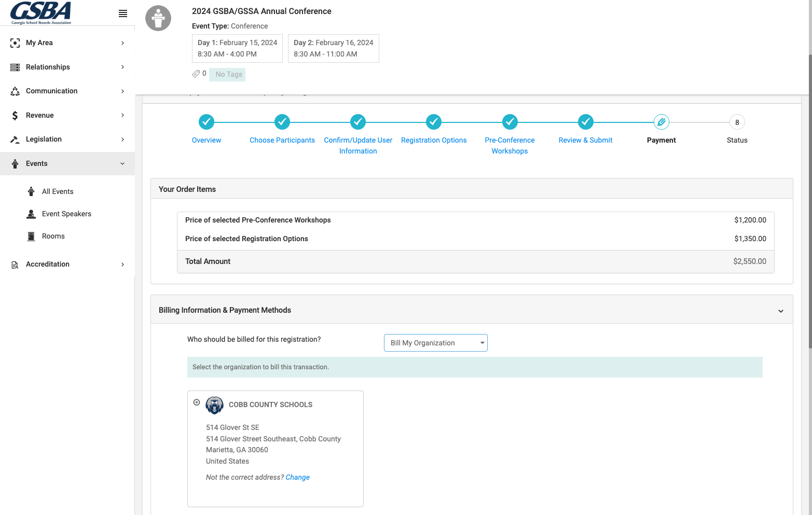
Task: Expand the Legislation menu chevron
Action: pyautogui.click(x=122, y=140)
